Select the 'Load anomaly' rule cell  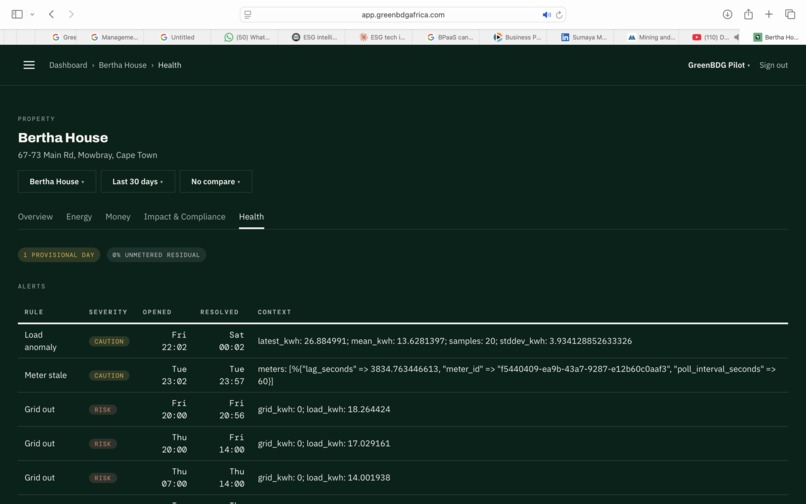click(41, 341)
